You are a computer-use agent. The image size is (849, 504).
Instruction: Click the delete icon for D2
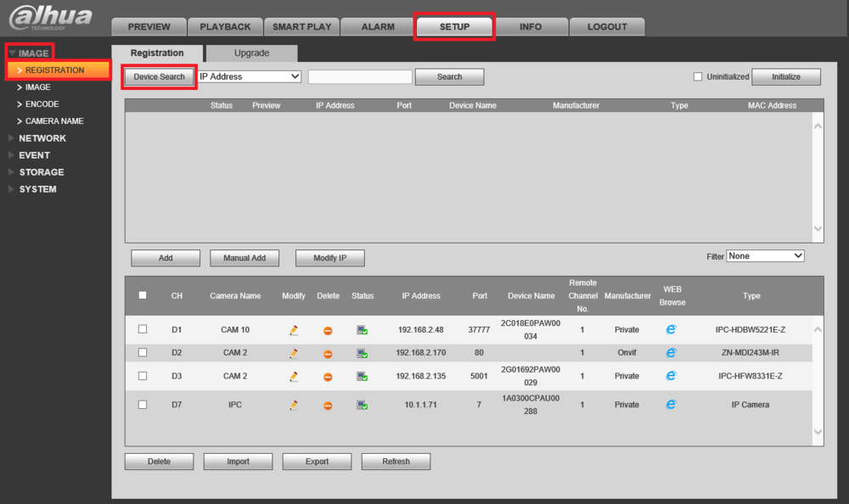(328, 354)
